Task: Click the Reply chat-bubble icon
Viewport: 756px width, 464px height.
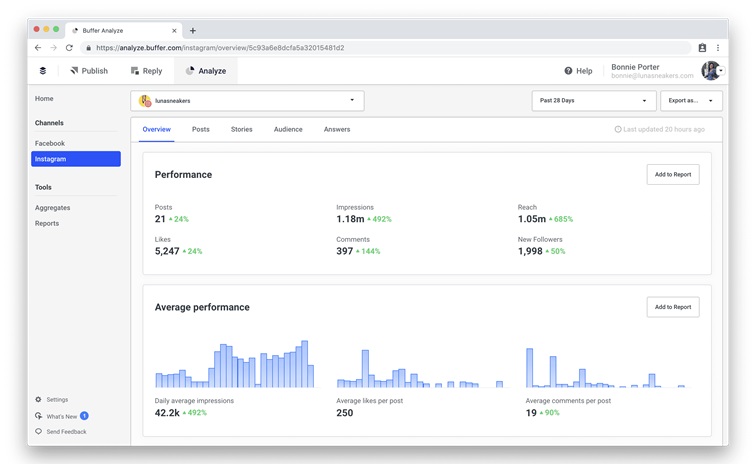Action: 135,70
